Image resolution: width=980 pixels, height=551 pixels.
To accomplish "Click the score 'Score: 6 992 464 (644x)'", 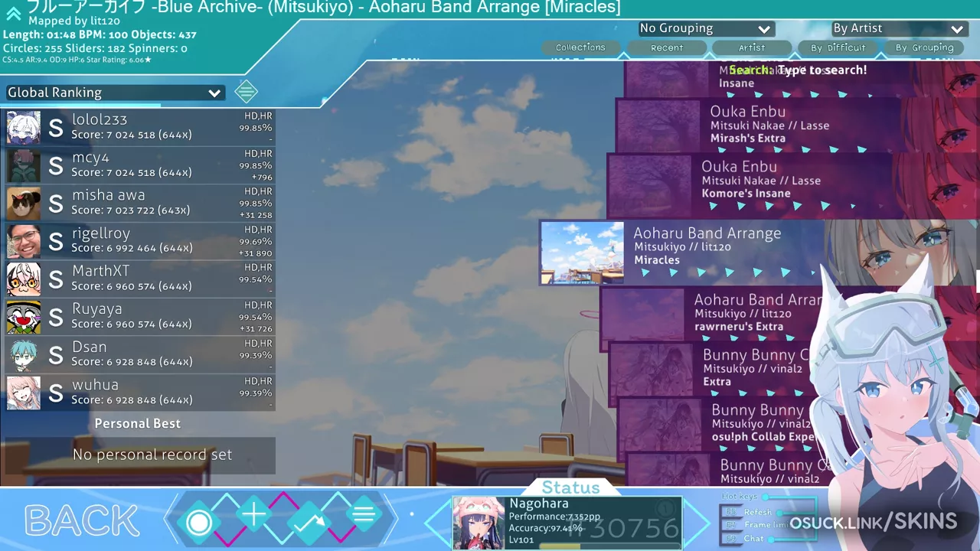I will (x=132, y=248).
